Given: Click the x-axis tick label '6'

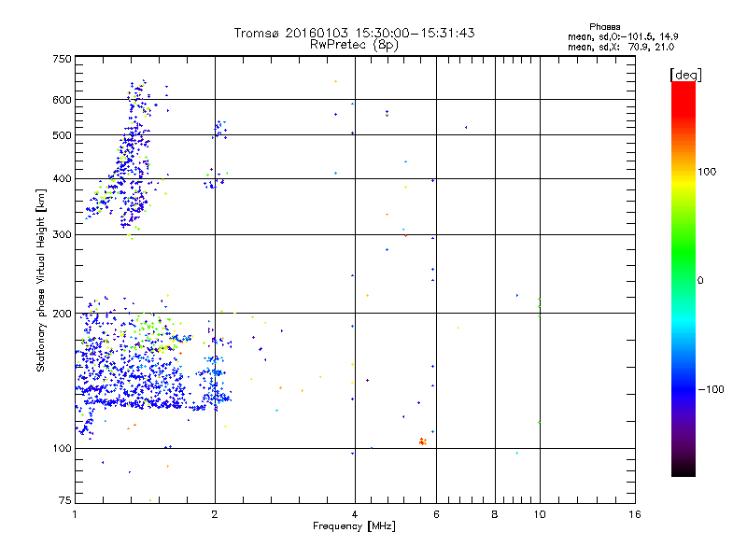Looking at the screenshot, I should click(x=436, y=514).
